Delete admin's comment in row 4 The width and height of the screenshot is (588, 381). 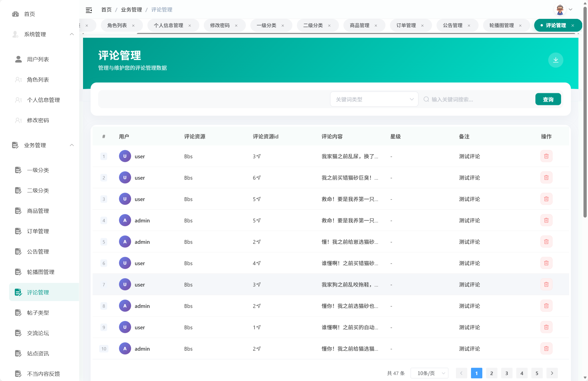[x=546, y=220]
